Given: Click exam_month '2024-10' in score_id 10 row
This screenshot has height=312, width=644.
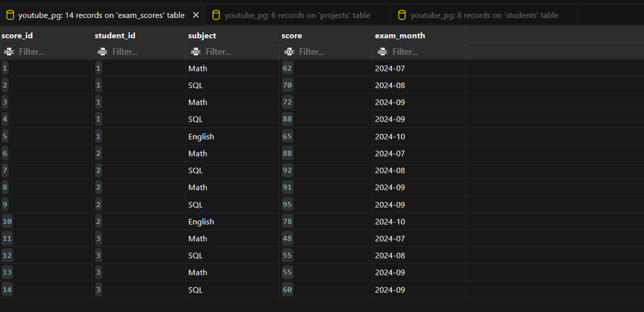Looking at the screenshot, I should [419, 221].
